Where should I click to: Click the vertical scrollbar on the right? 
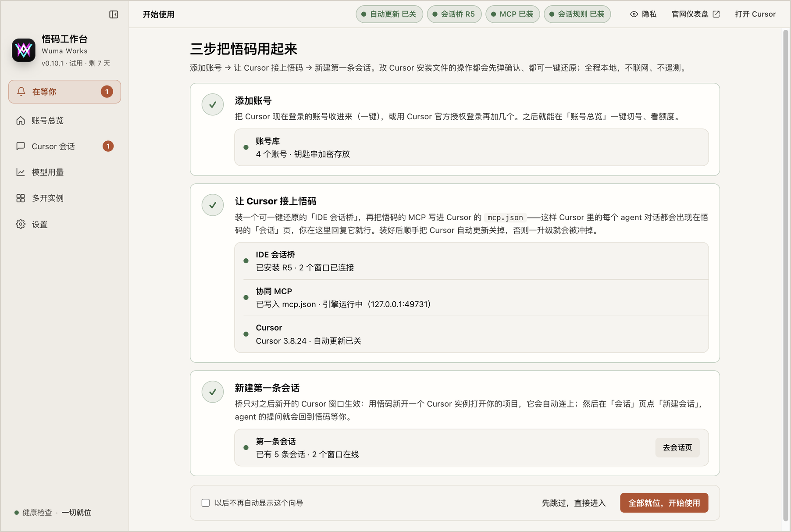785,275
